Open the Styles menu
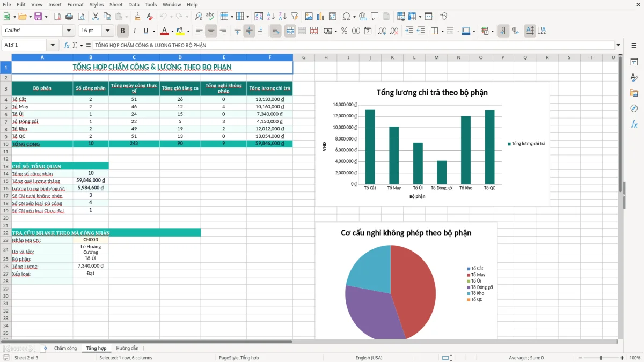This screenshot has width=644, height=362. click(x=97, y=4)
